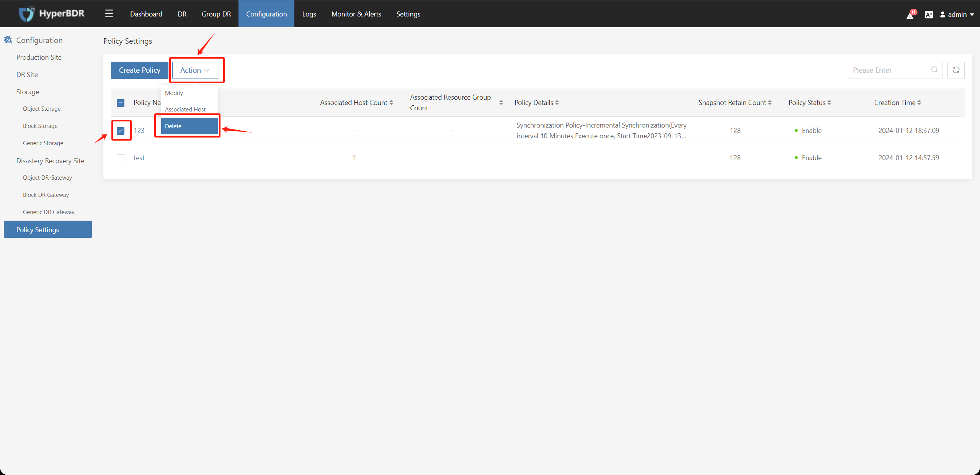Toggle the checkbox for policy 'test'
This screenshot has width=980, height=475.
(121, 157)
